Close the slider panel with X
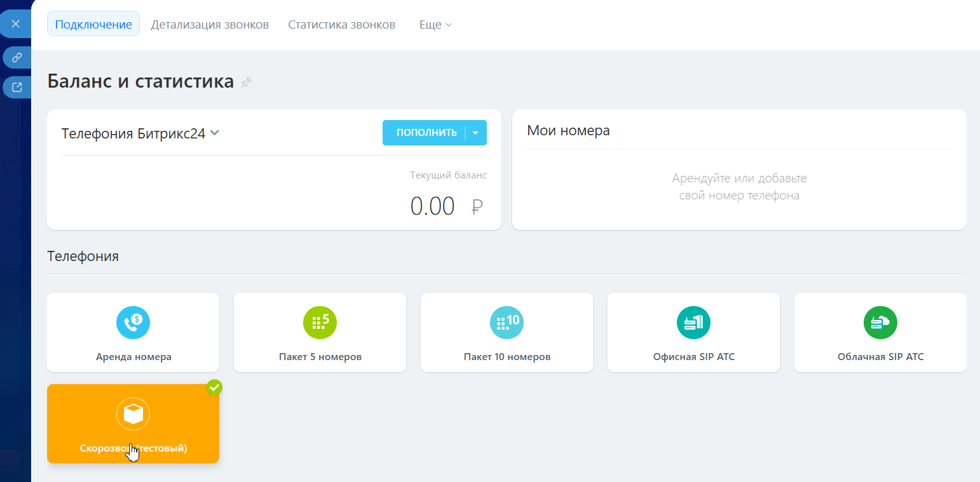The height and width of the screenshot is (482, 980). 16,24
